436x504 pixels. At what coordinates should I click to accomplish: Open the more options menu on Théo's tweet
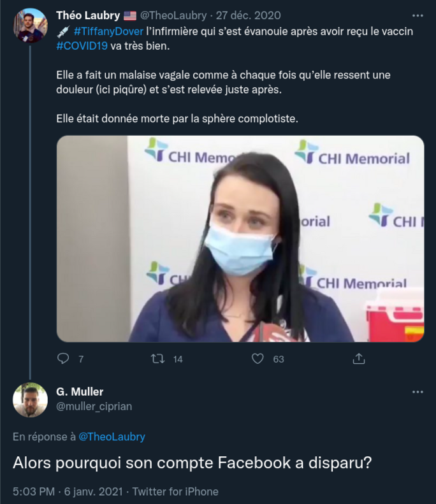(x=418, y=16)
